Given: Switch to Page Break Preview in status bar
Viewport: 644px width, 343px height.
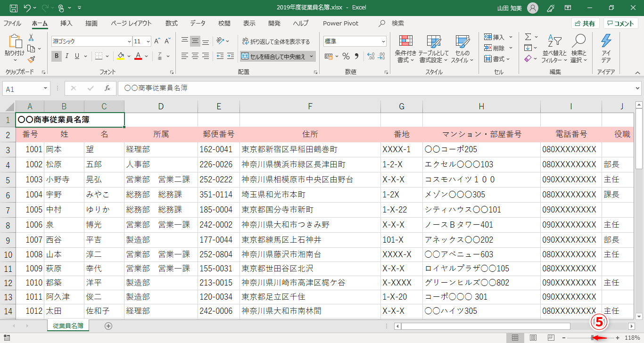Looking at the screenshot, I should 551,338.
